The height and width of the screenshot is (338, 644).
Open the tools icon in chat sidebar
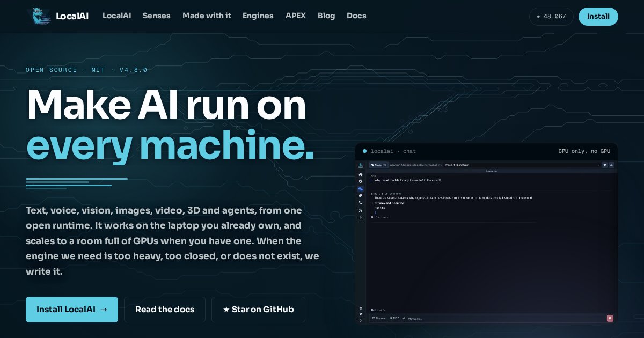[361, 210]
